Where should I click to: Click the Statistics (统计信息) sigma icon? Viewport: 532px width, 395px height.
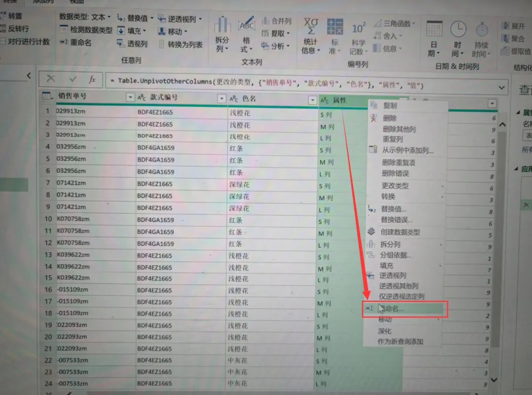(x=311, y=27)
